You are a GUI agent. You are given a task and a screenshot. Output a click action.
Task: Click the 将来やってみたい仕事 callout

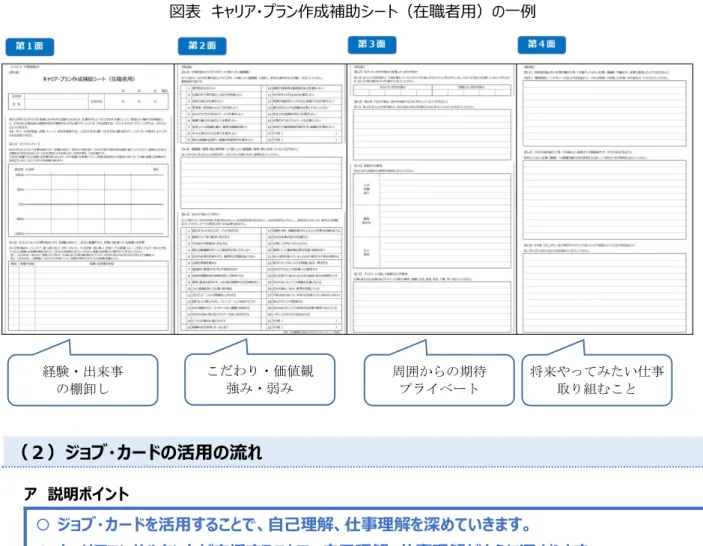point(597,380)
